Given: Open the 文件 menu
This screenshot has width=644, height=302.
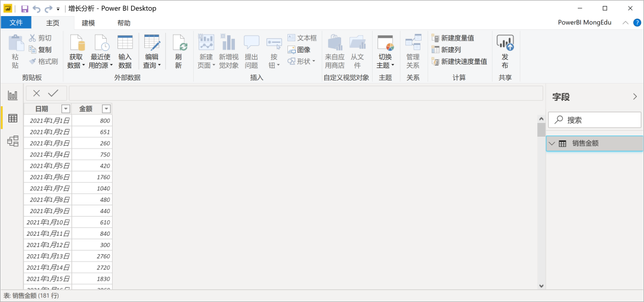Looking at the screenshot, I should (16, 23).
